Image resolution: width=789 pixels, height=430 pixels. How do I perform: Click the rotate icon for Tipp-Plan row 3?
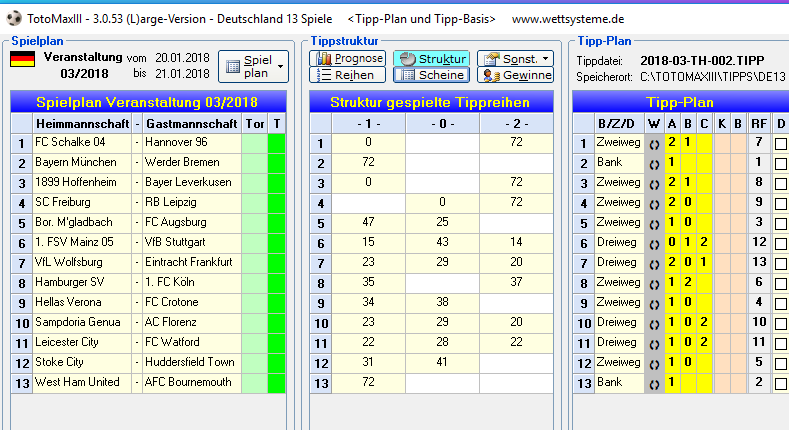[x=654, y=184]
